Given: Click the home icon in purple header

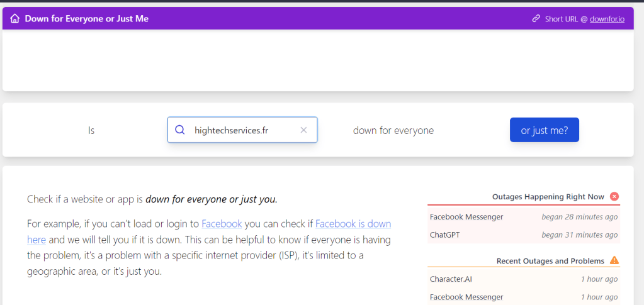Looking at the screenshot, I should (15, 18).
